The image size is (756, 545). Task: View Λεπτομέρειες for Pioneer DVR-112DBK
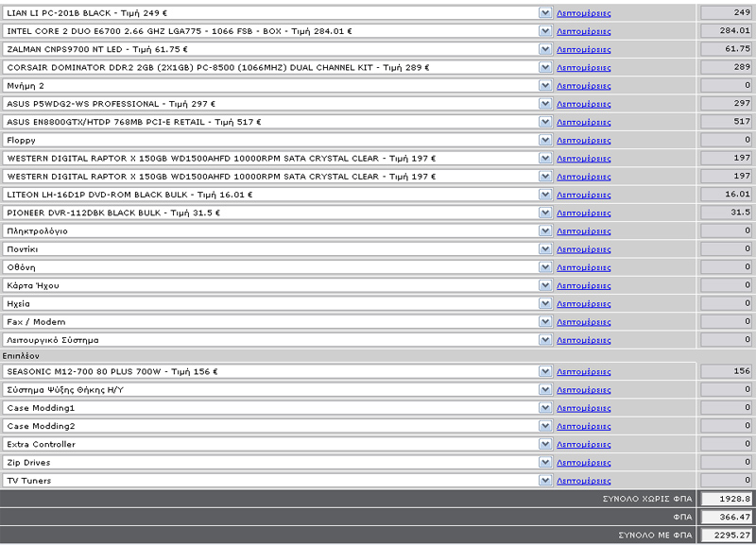coord(583,213)
